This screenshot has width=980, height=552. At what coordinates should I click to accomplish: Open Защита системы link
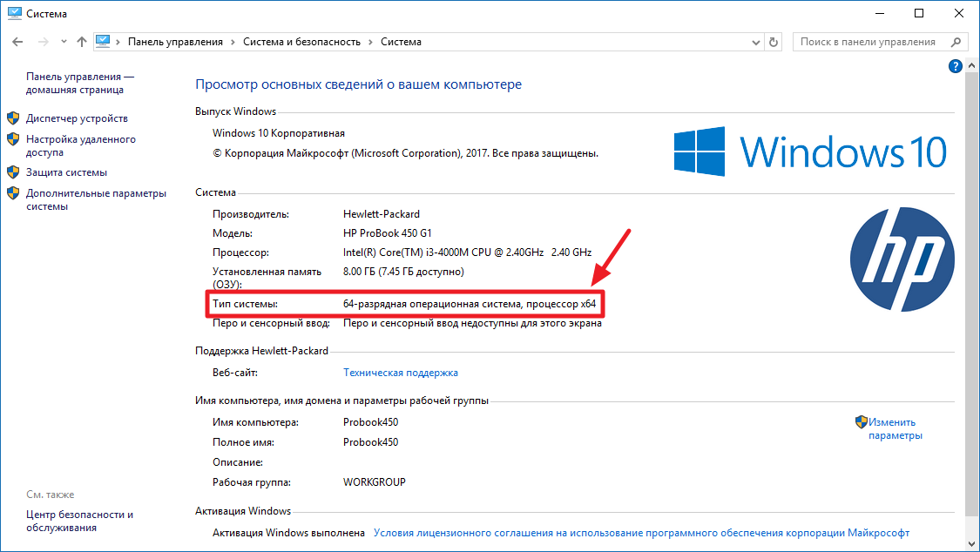(x=66, y=172)
